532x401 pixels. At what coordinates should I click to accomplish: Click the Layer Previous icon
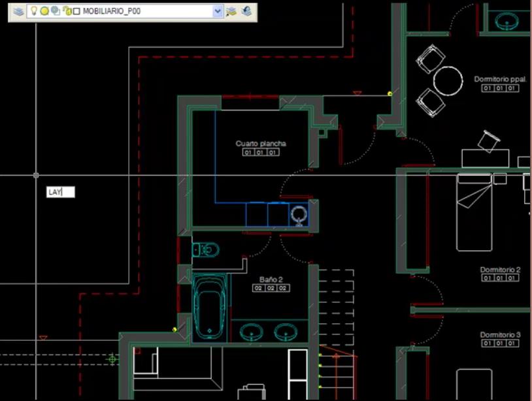(x=246, y=12)
